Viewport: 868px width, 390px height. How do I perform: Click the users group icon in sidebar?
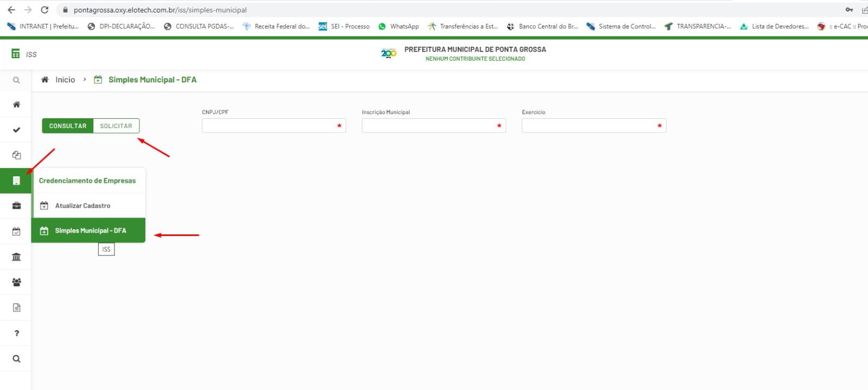click(16, 282)
